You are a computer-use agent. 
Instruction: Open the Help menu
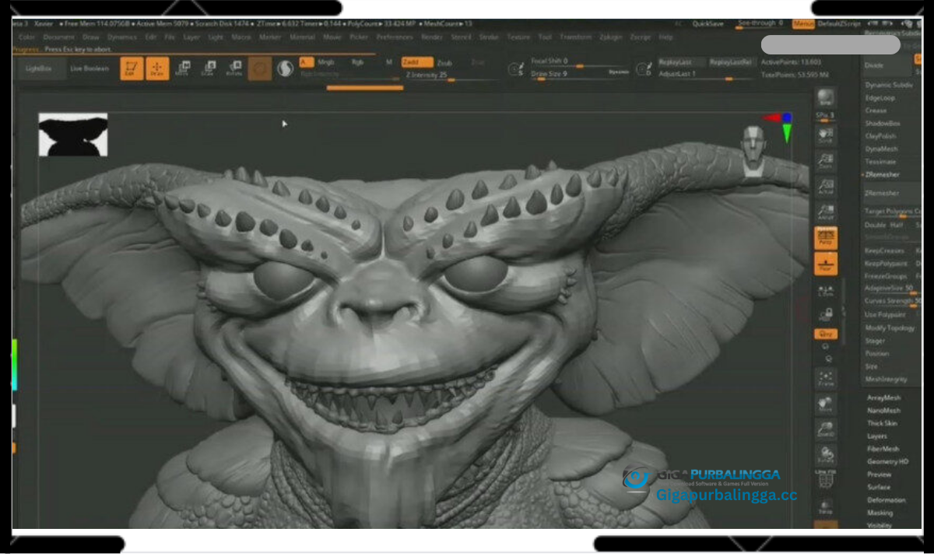point(665,37)
